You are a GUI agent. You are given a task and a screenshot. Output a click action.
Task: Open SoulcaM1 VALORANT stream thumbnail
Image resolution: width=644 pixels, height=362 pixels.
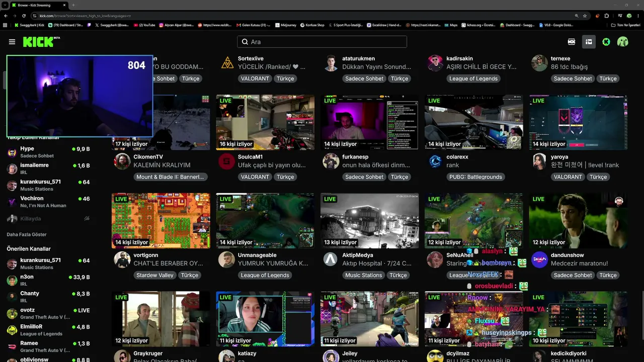coord(265,122)
